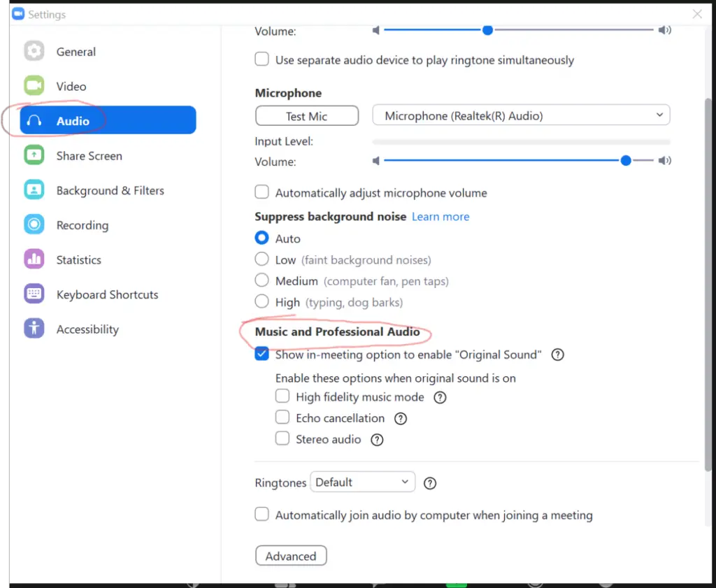The width and height of the screenshot is (716, 588).
Task: Click the Recording circle icon in sidebar
Action: coord(34,224)
